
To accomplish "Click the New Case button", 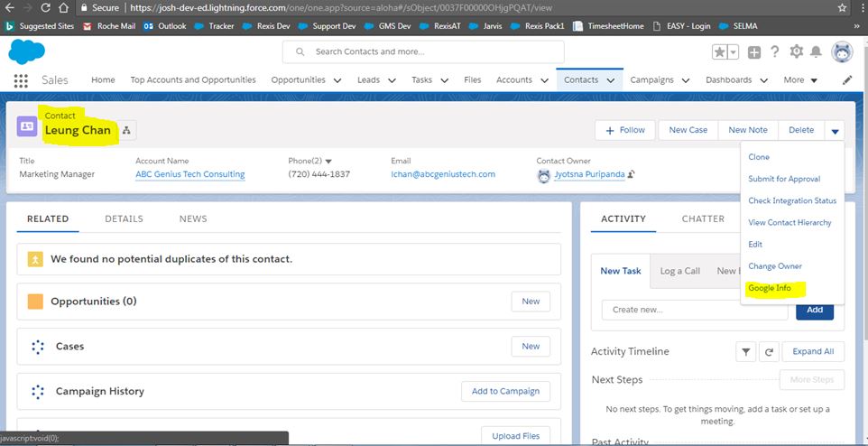I will 688,130.
